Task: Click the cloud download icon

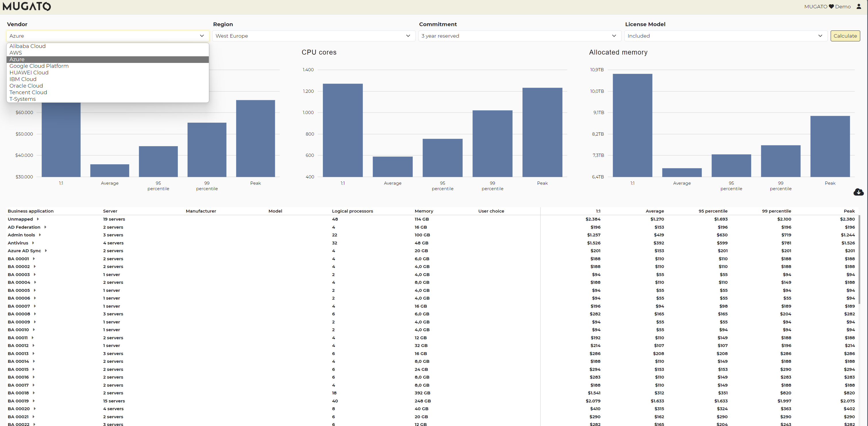Action: tap(858, 192)
